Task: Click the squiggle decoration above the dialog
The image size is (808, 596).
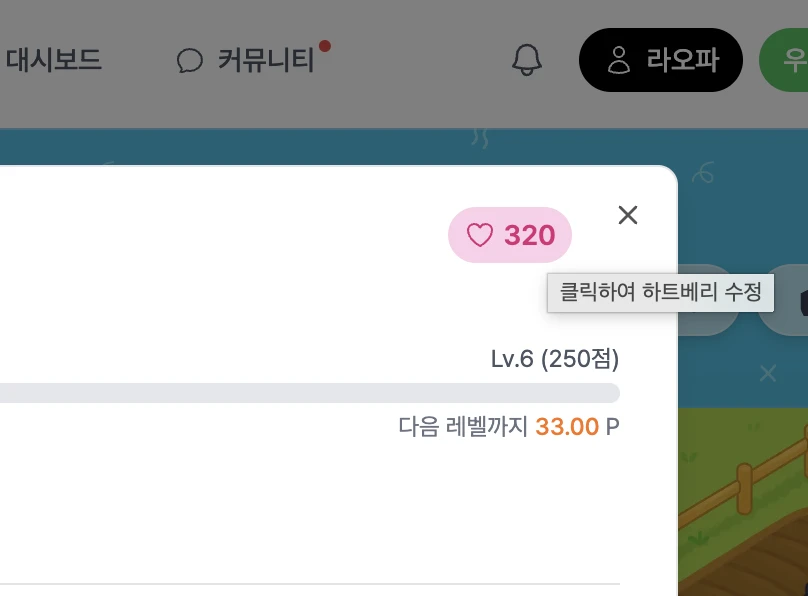Action: [480, 138]
